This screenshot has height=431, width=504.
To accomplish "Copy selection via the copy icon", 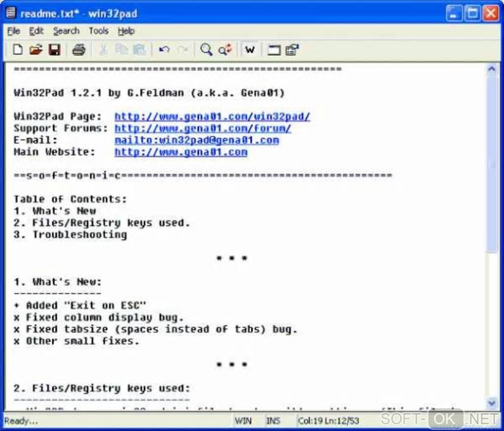I will tap(122, 50).
